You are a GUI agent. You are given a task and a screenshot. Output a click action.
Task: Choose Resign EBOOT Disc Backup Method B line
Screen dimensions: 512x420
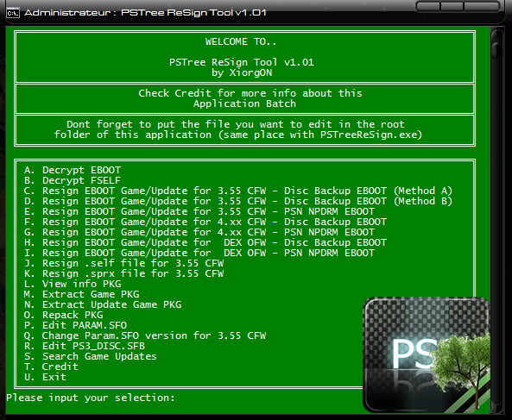238,201
